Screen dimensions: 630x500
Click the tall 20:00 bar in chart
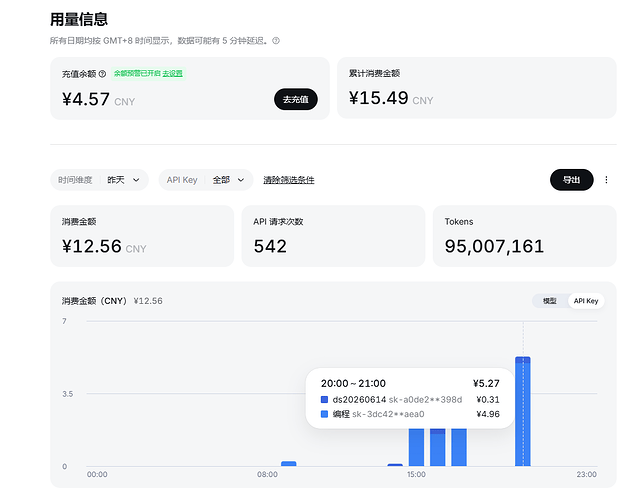(x=523, y=411)
